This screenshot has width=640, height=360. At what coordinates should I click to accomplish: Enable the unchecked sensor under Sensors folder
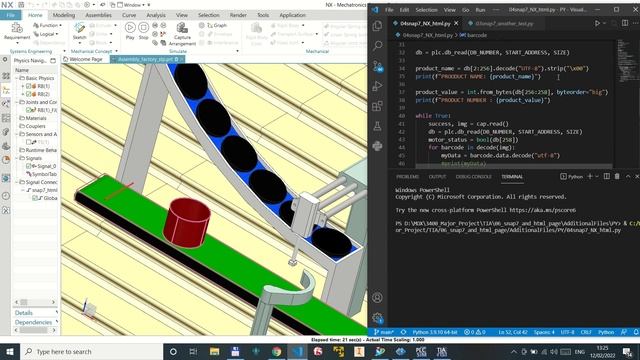(x=29, y=142)
